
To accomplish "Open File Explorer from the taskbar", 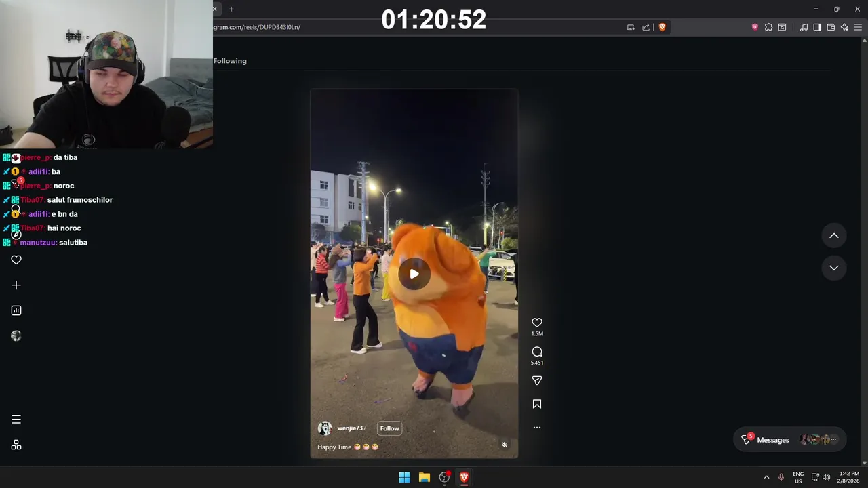I will [x=425, y=477].
